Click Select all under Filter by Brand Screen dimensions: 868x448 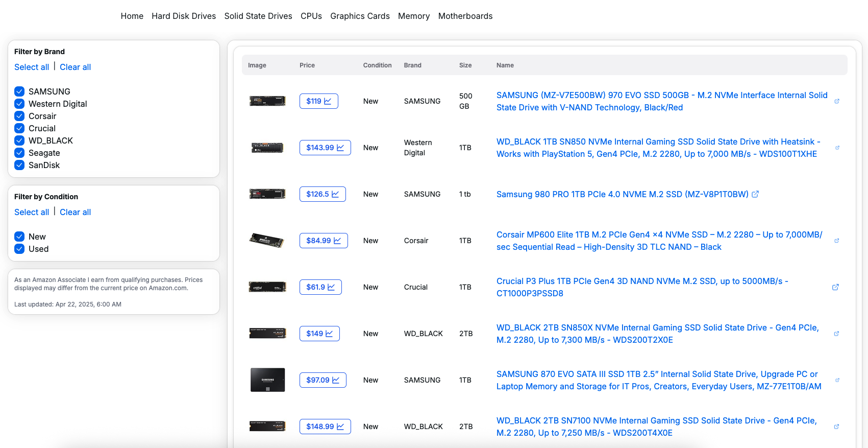point(32,67)
